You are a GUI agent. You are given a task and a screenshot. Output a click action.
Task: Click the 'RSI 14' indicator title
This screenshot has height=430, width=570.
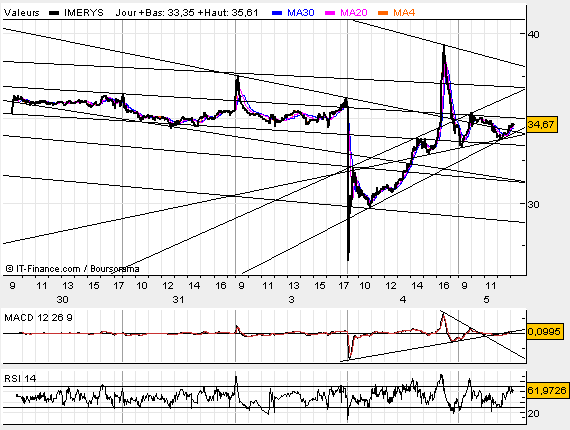(x=20, y=379)
